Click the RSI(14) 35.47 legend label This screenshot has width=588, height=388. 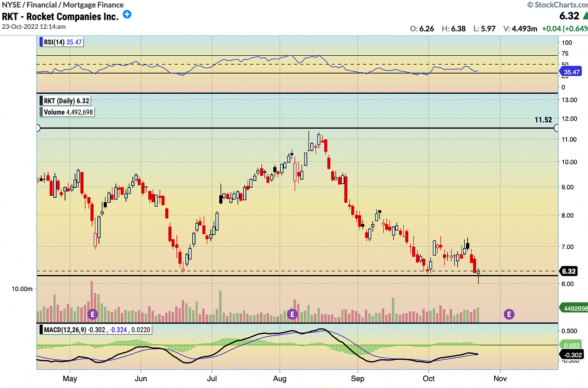pos(62,42)
